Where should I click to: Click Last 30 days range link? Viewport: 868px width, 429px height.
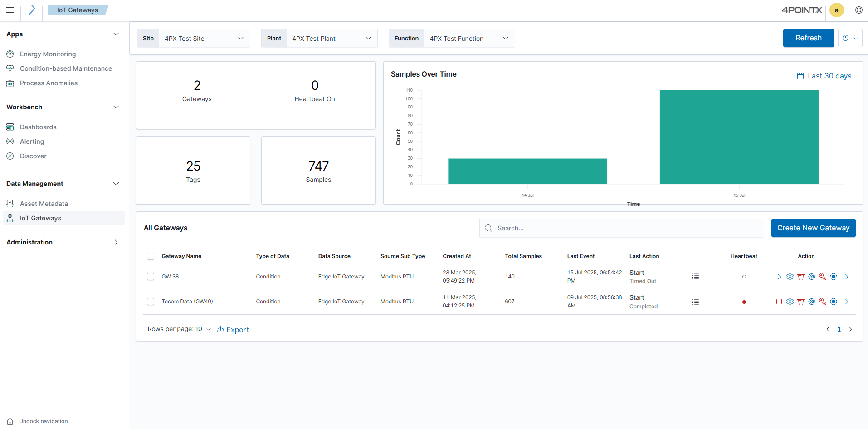tap(829, 76)
